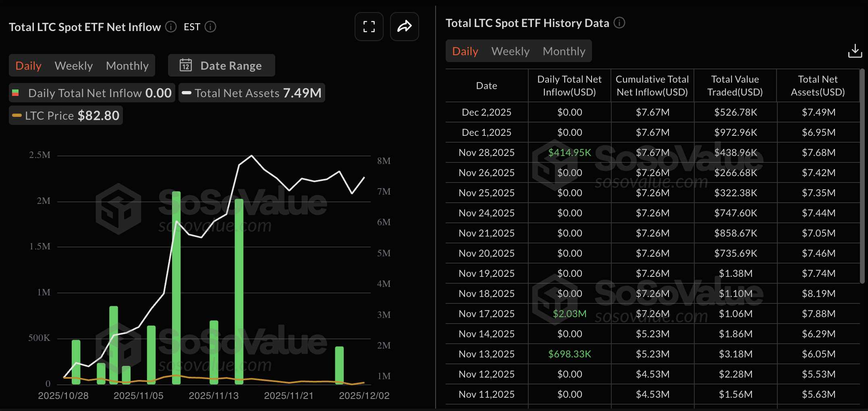
Task: Expand the Net Inflow chart to fullscreen
Action: click(x=368, y=27)
